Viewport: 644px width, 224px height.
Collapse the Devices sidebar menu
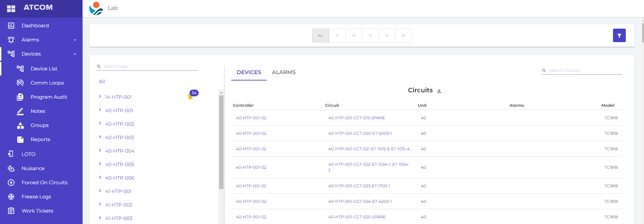coord(74,54)
